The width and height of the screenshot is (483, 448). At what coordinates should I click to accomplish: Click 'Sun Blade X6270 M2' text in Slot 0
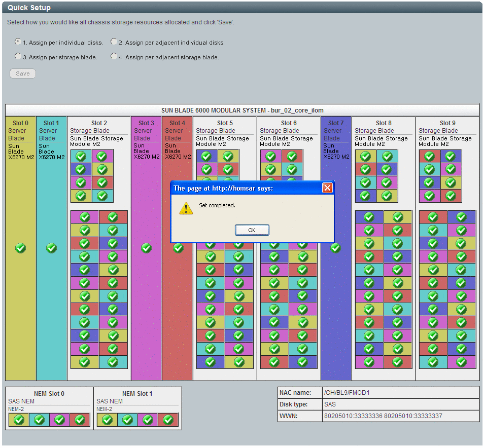point(21,152)
